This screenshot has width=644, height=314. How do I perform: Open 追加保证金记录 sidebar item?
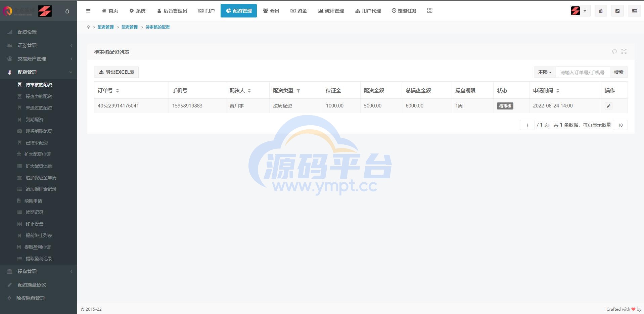39,189
